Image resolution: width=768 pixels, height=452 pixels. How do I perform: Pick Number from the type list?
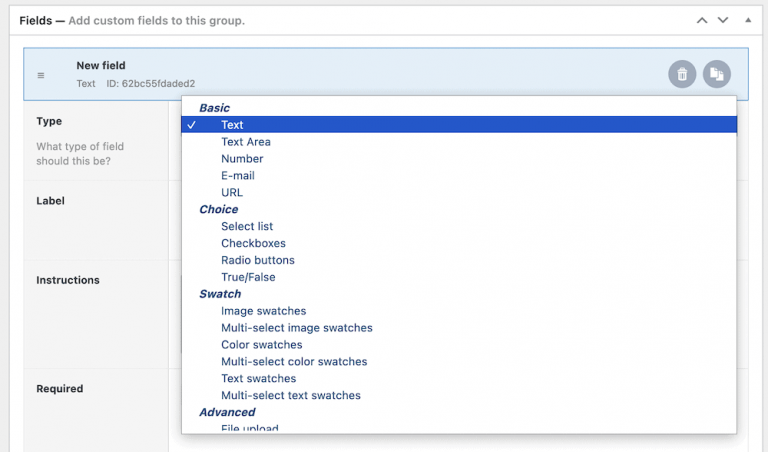(x=242, y=159)
